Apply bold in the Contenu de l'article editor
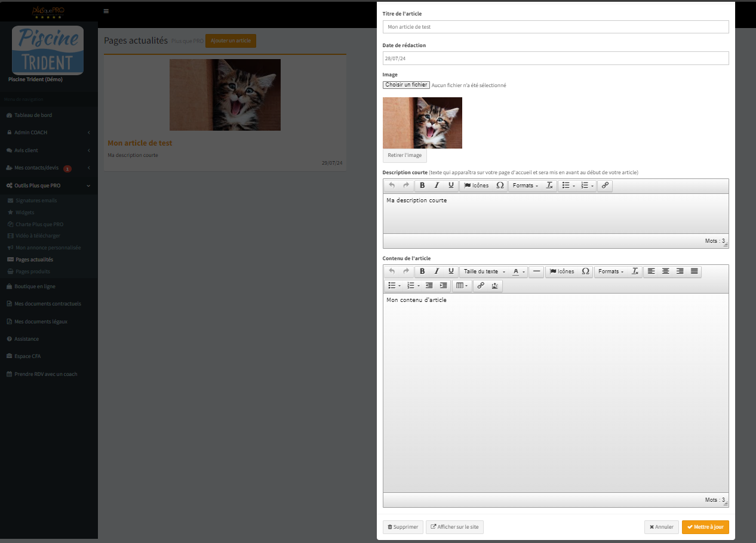The width and height of the screenshot is (756, 543). pyautogui.click(x=422, y=271)
